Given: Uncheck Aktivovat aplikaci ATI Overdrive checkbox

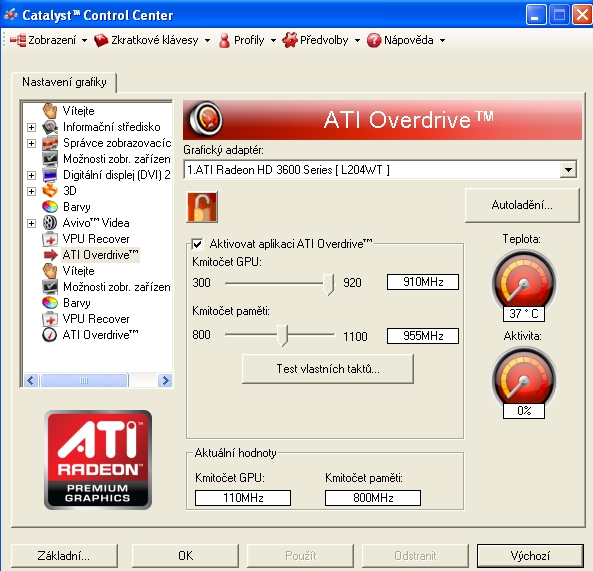Looking at the screenshot, I should (197, 244).
